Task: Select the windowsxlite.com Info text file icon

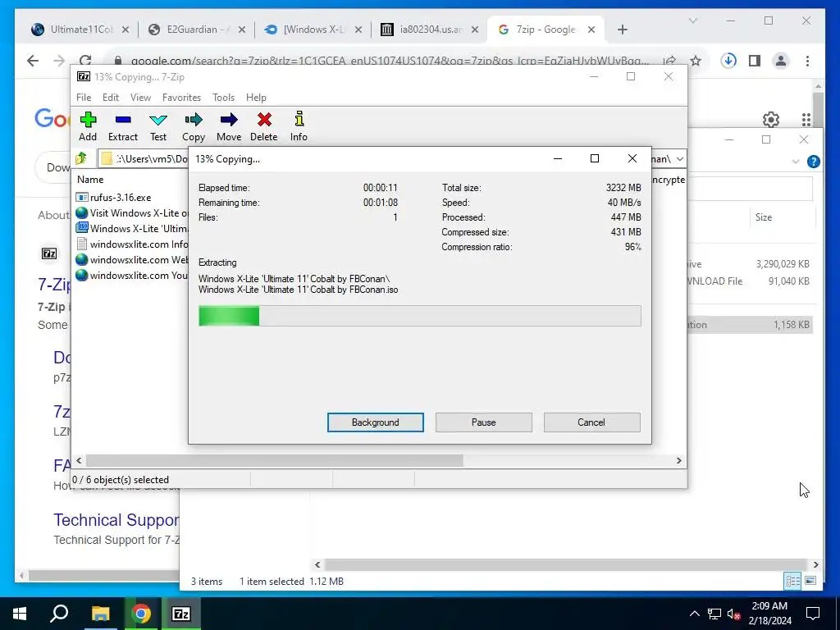Action: 82,244
